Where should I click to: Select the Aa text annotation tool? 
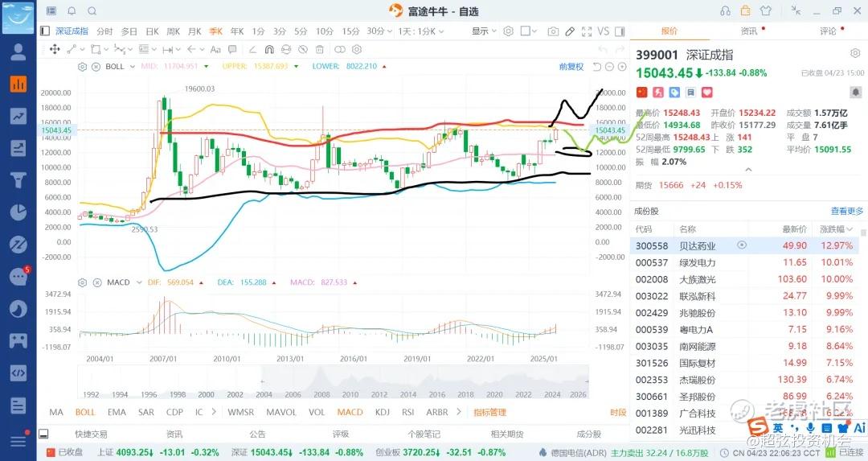pos(216,49)
